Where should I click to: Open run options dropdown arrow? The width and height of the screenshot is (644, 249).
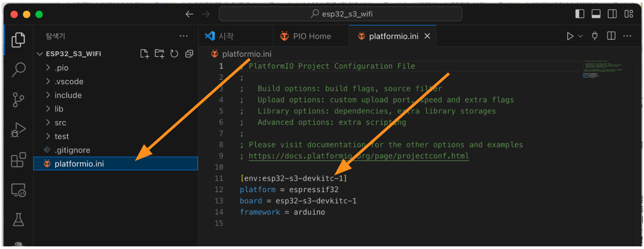[580, 36]
